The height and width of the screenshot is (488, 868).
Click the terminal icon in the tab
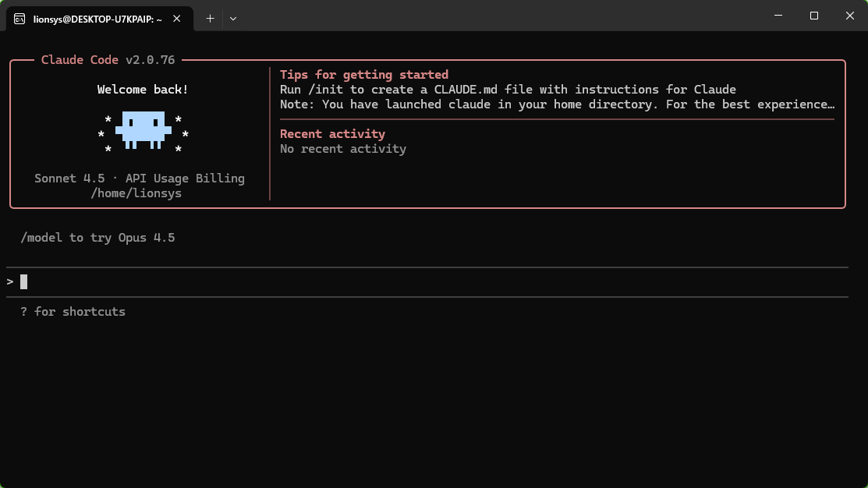[x=19, y=18]
